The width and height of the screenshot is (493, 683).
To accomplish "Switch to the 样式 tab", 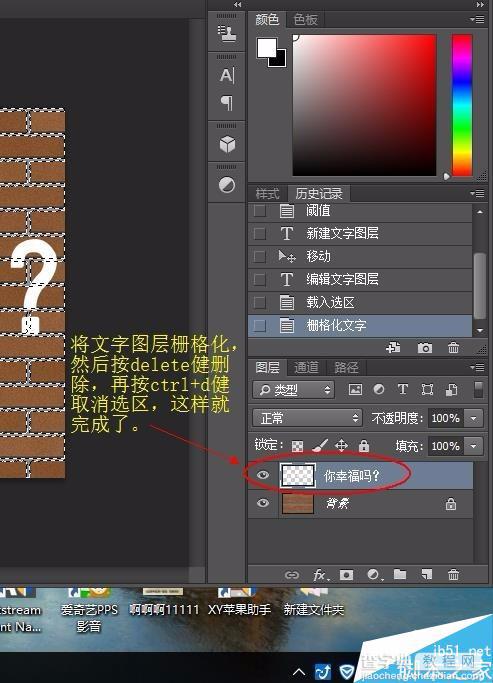I will pos(267,193).
